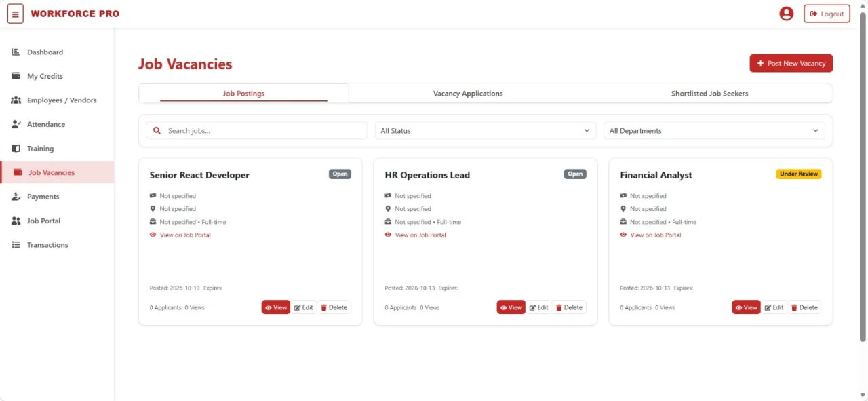
Task: Click Posted date on HR Operations Lead card
Action: tap(410, 288)
